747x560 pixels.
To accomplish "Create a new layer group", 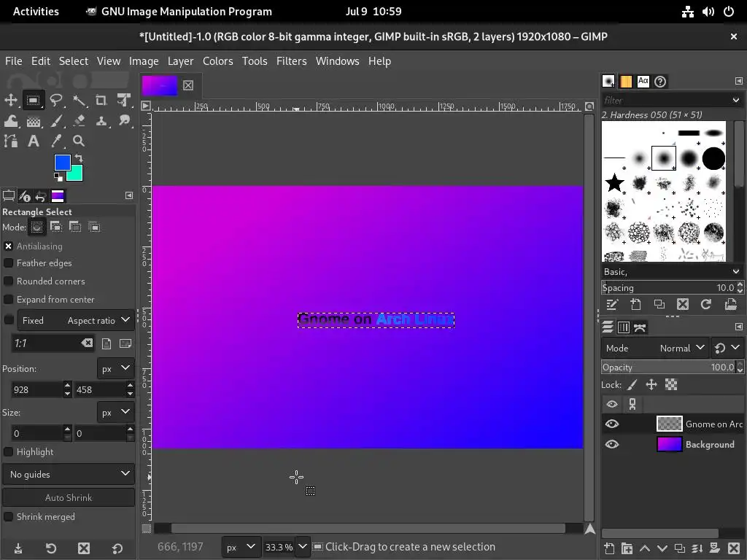I will point(627,548).
